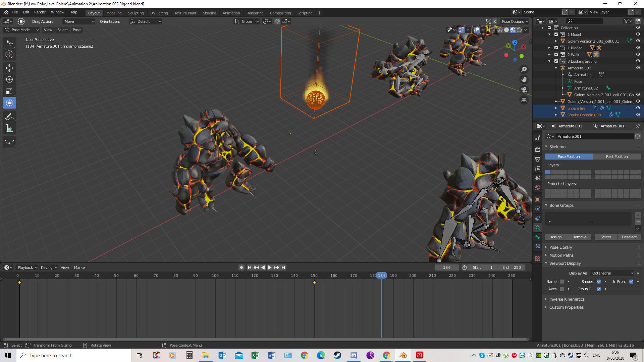The image size is (644, 362).
Task: Open the outliner filter icon
Action: (627, 21)
